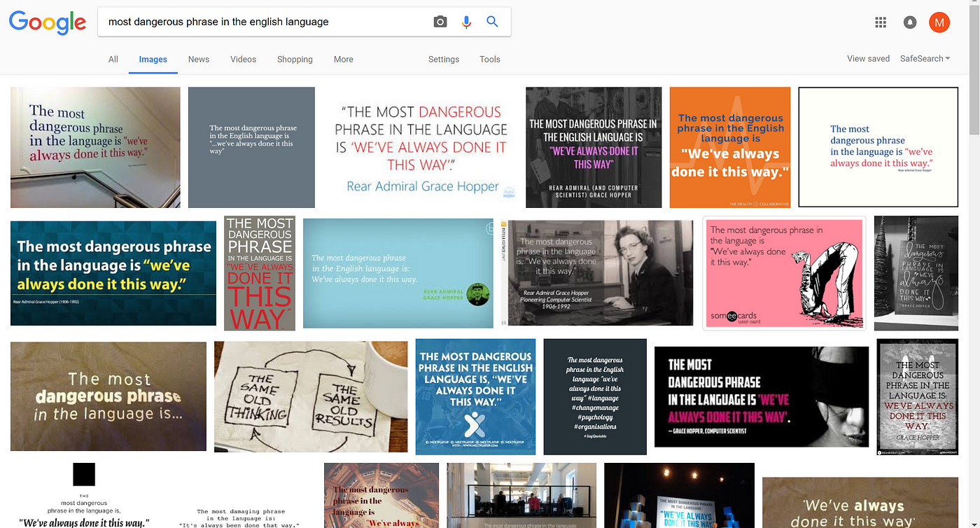Select the Images tab

[153, 60]
